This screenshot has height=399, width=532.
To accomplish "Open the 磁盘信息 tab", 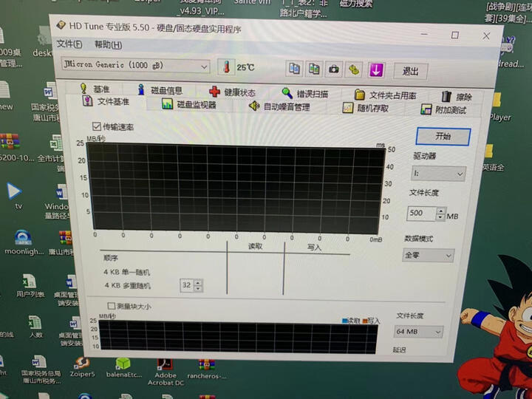I will [160, 90].
